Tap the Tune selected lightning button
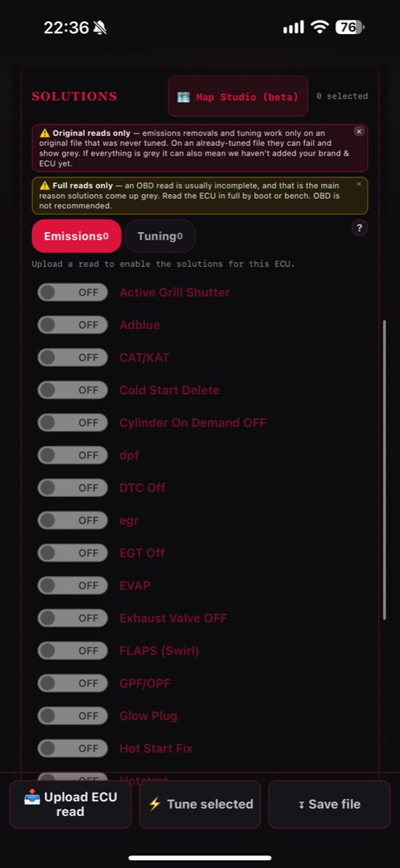Image resolution: width=400 pixels, height=868 pixels. point(200,804)
